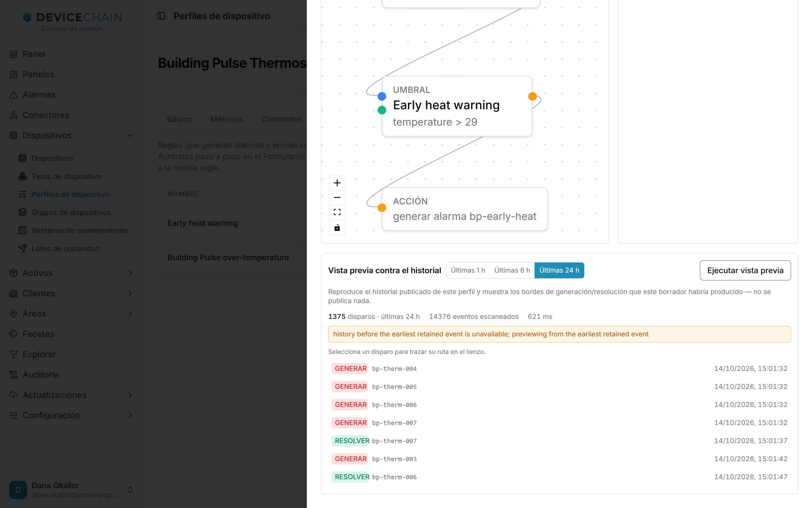This screenshot has width=812, height=508.
Task: Zoom in on the rule canvas
Action: click(x=337, y=183)
